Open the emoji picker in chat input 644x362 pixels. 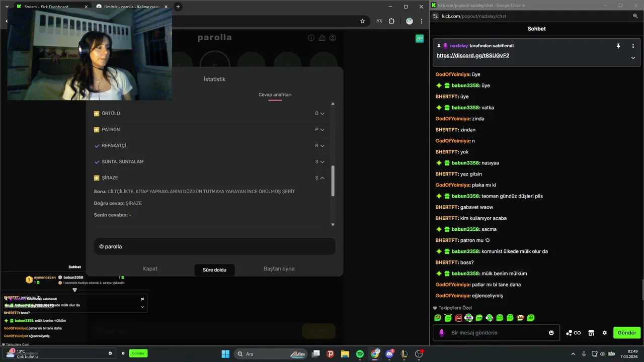551,333
